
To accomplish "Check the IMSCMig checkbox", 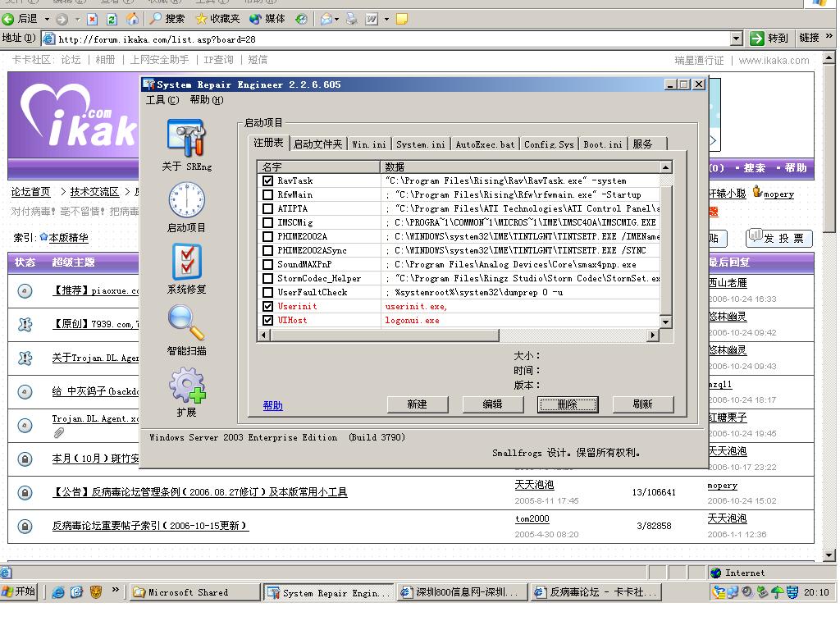I will point(268,222).
